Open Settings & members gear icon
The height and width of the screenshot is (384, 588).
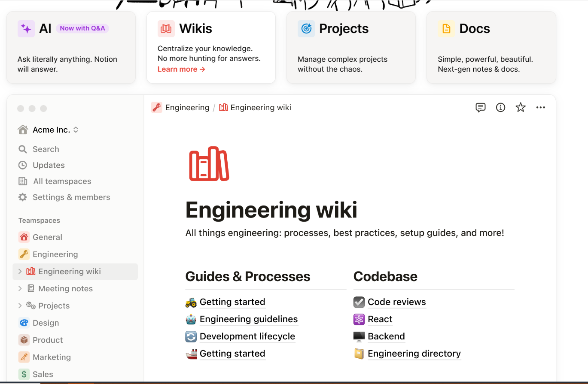point(23,197)
